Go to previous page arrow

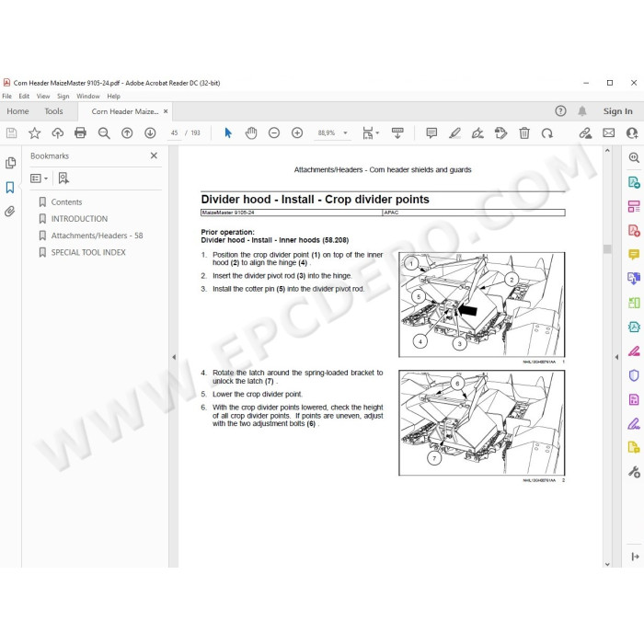pyautogui.click(x=127, y=133)
